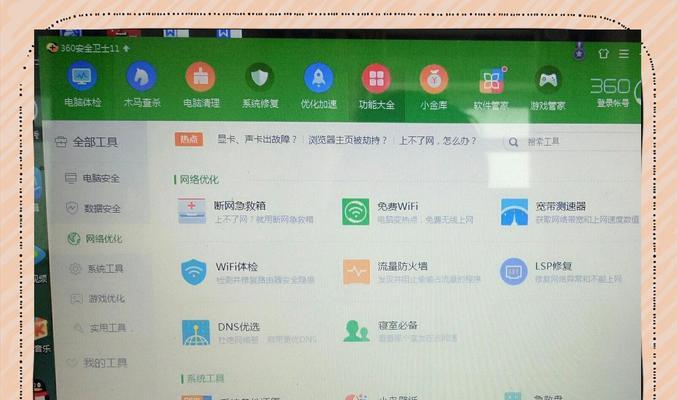Open link 显卡、声卡出故障？

click(x=257, y=140)
